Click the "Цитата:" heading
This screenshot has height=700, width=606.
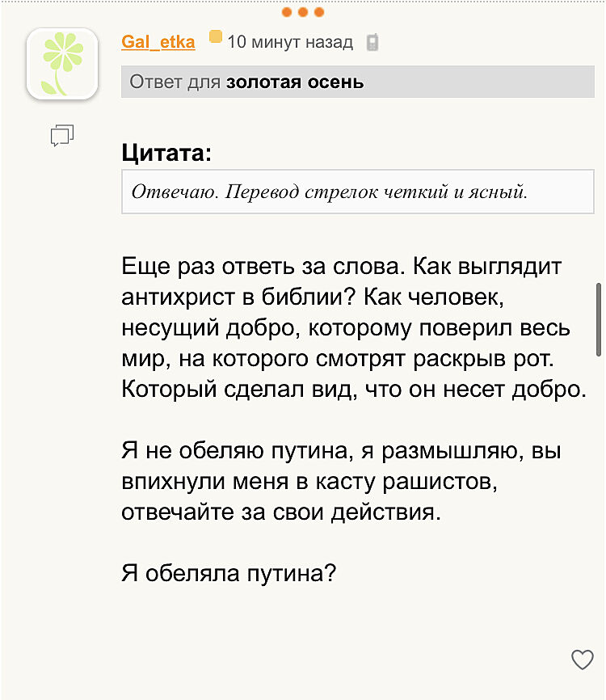click(167, 153)
